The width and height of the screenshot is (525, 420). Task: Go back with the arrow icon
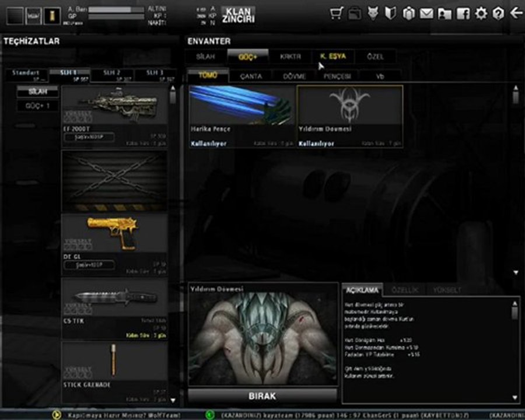[516, 13]
